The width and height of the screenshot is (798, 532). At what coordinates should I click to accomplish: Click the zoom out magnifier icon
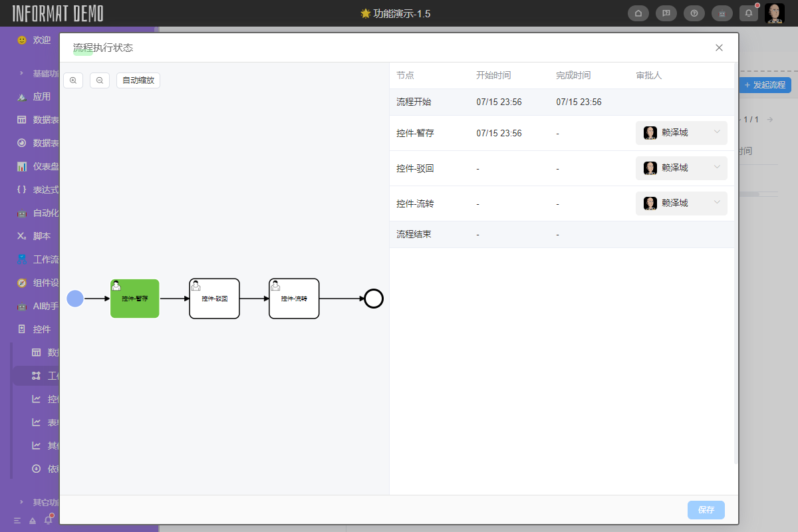(x=100, y=80)
